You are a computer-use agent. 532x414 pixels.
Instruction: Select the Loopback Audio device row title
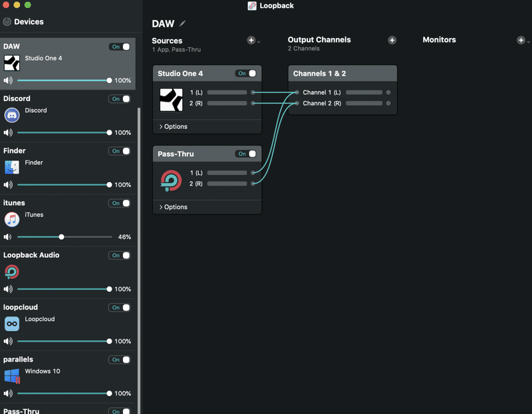pos(31,255)
